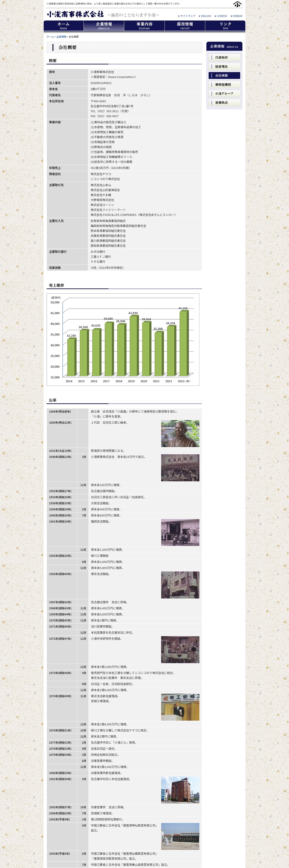This screenshot has width=289, height=868.
Task: Select 経営理念 in the sidebar
Action: pyautogui.click(x=224, y=66)
